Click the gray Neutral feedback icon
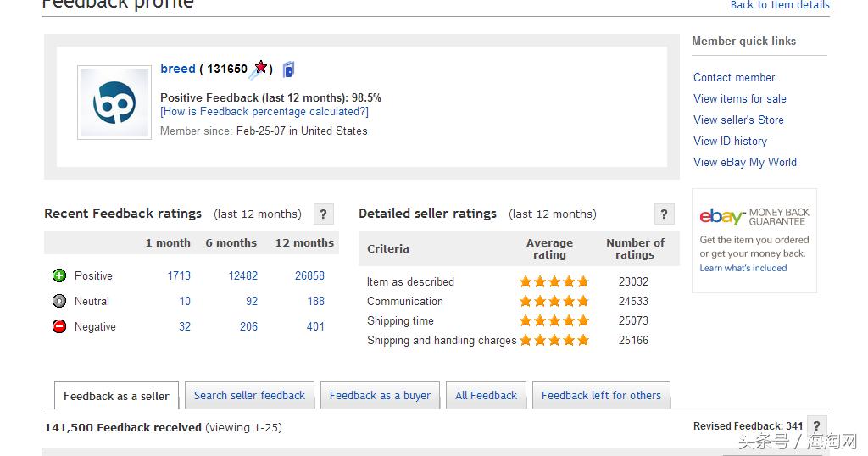868x456 pixels. pyautogui.click(x=59, y=301)
